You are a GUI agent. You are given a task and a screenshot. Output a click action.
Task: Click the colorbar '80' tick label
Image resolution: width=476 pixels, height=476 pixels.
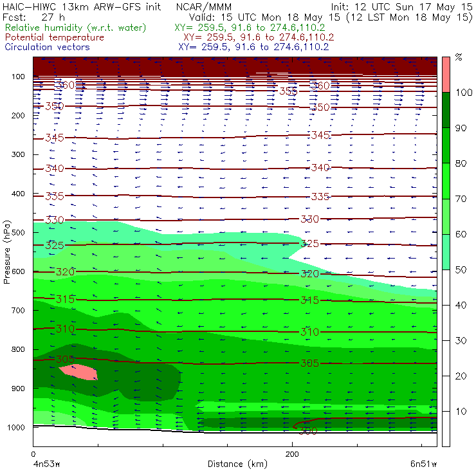[x=461, y=163]
